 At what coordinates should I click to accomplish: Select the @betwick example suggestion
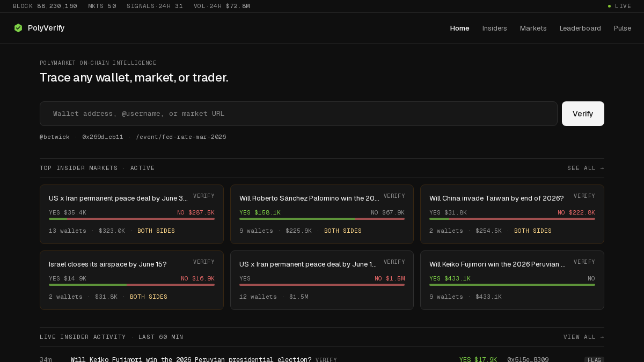[55, 137]
